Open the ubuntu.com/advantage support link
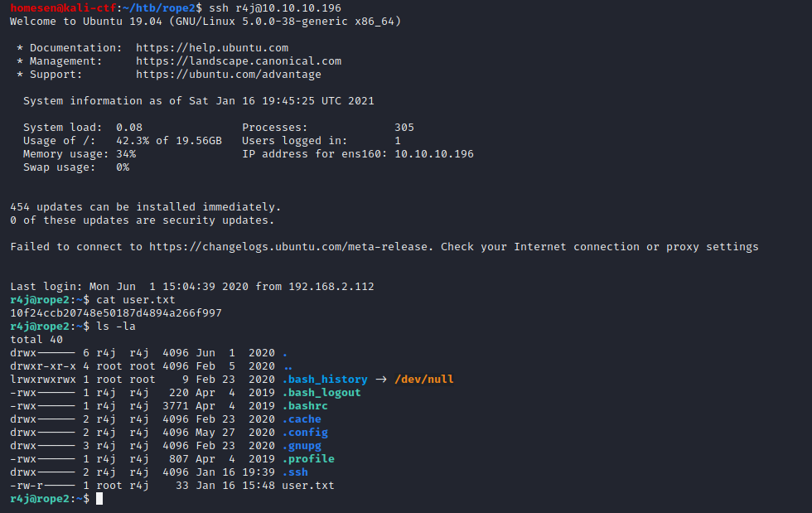Screen dimensions: 812x513 coord(229,74)
